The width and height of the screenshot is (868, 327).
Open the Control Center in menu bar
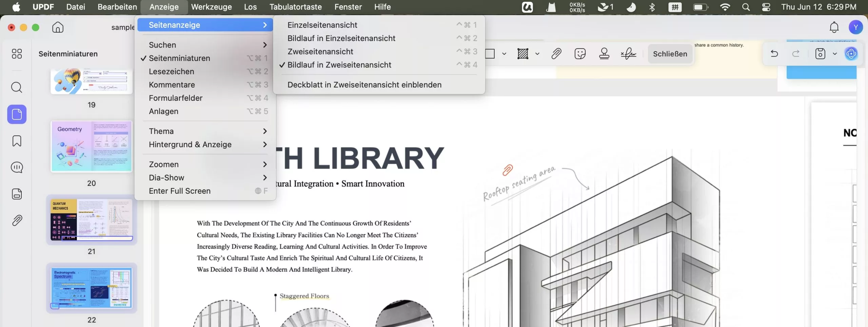coord(766,7)
